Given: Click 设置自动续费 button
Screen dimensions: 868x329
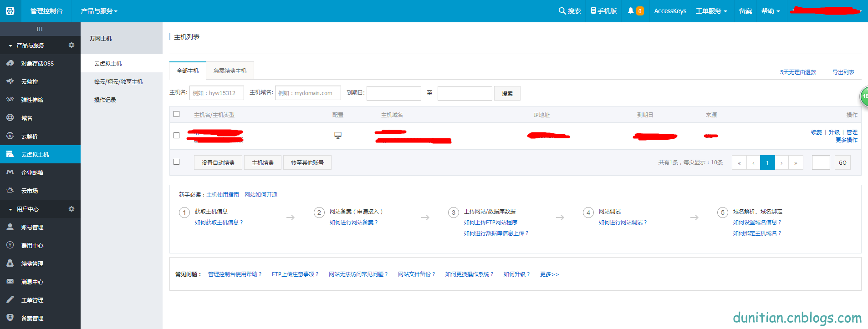Looking at the screenshot, I should click(218, 162).
